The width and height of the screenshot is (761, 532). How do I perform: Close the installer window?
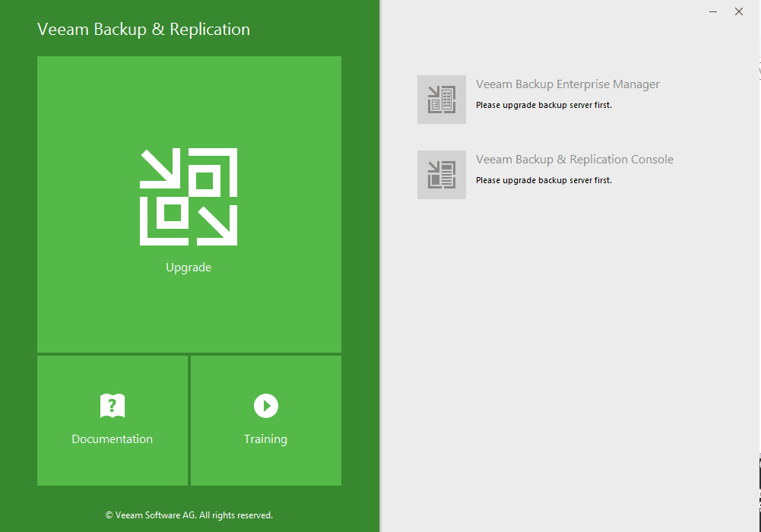point(739,11)
